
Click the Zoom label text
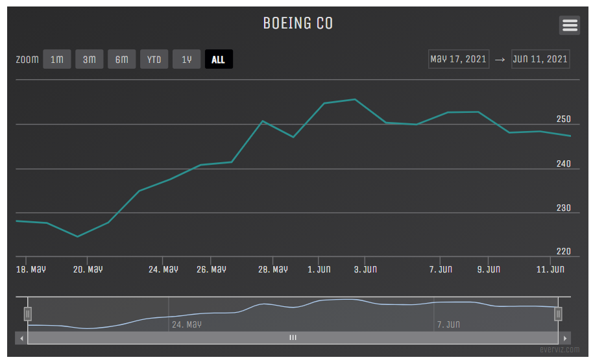[27, 60]
